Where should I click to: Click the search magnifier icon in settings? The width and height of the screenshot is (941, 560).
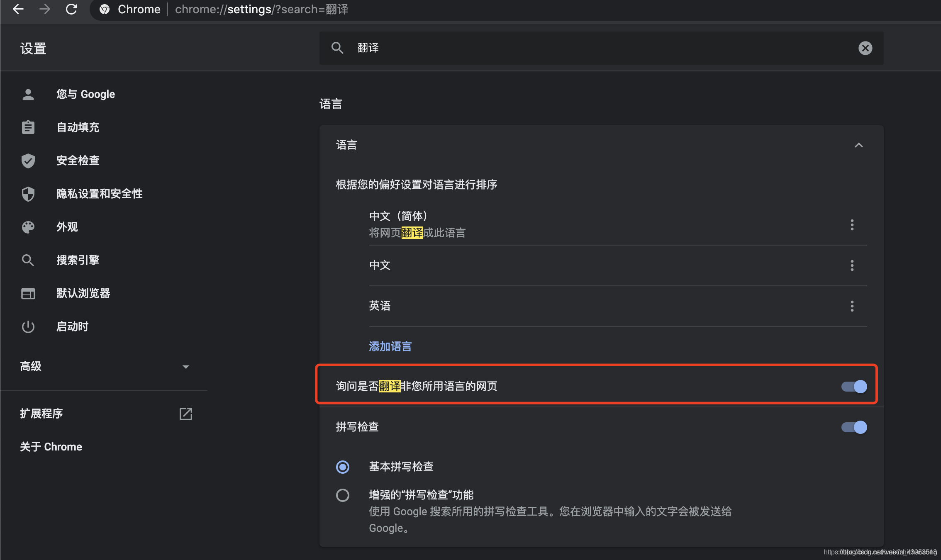click(337, 48)
